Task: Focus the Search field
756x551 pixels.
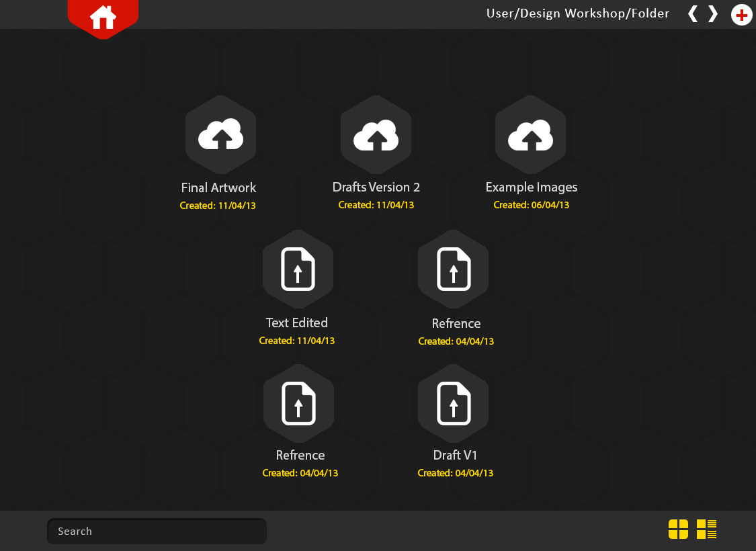Action: click(x=157, y=532)
